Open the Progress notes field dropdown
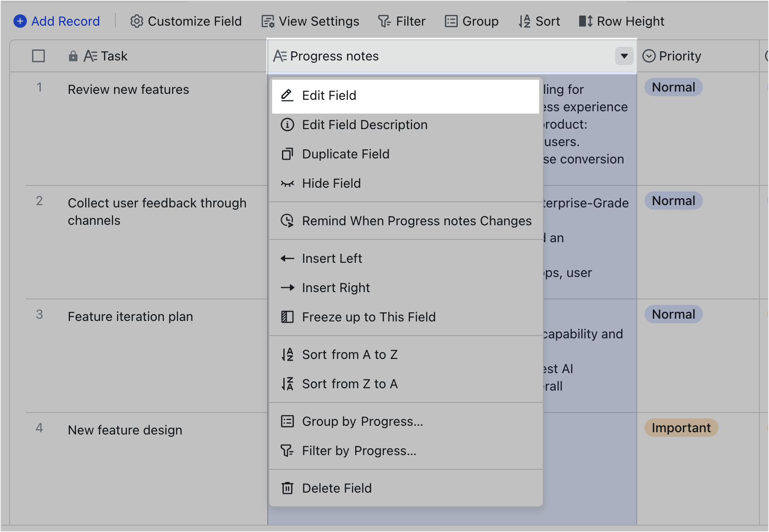 click(623, 56)
